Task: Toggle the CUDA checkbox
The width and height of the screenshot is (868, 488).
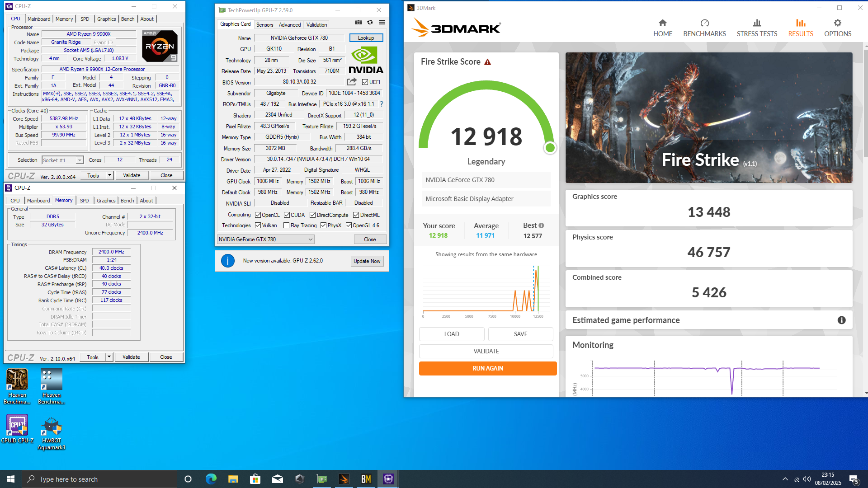Action: point(287,215)
